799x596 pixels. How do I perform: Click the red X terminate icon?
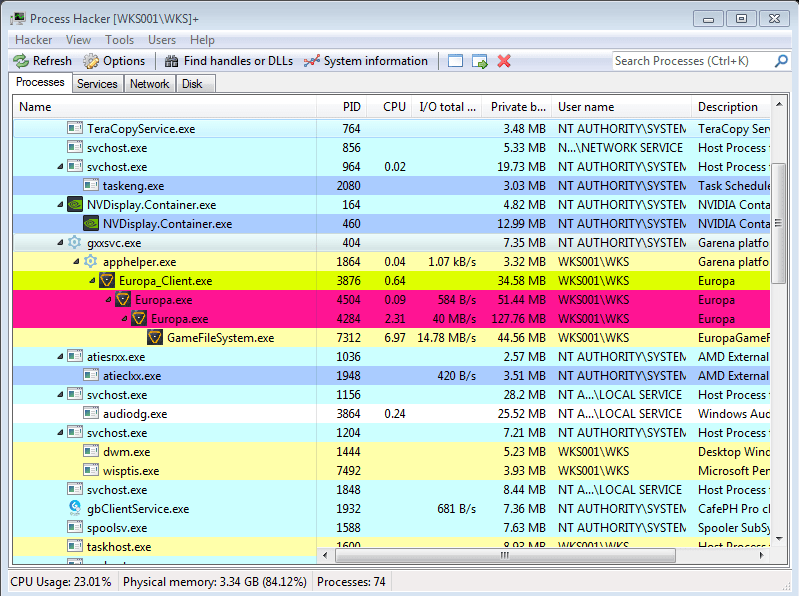click(504, 61)
